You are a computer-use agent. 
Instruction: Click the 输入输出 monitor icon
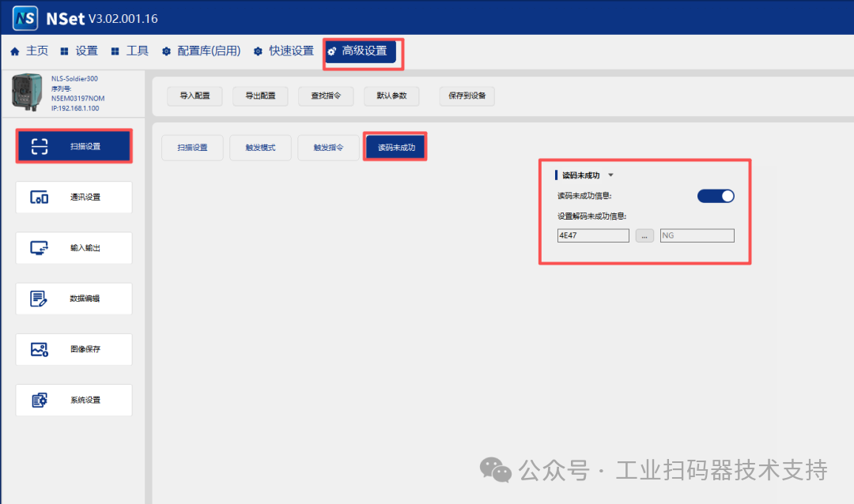click(x=40, y=248)
